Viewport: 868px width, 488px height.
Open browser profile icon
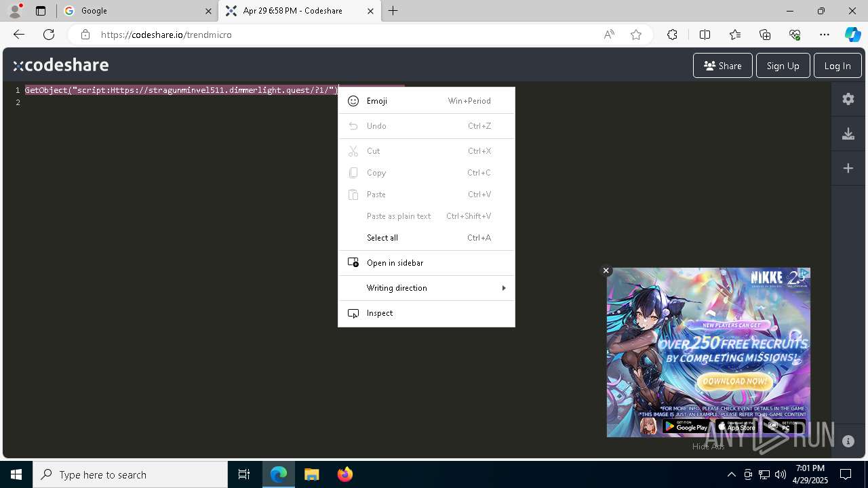15,11
